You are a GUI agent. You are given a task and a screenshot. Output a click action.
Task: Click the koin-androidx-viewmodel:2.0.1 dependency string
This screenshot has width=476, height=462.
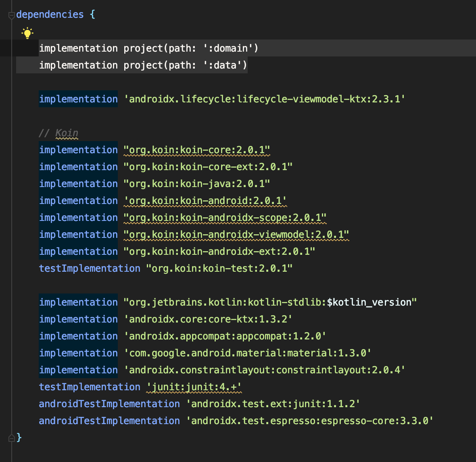(x=236, y=235)
